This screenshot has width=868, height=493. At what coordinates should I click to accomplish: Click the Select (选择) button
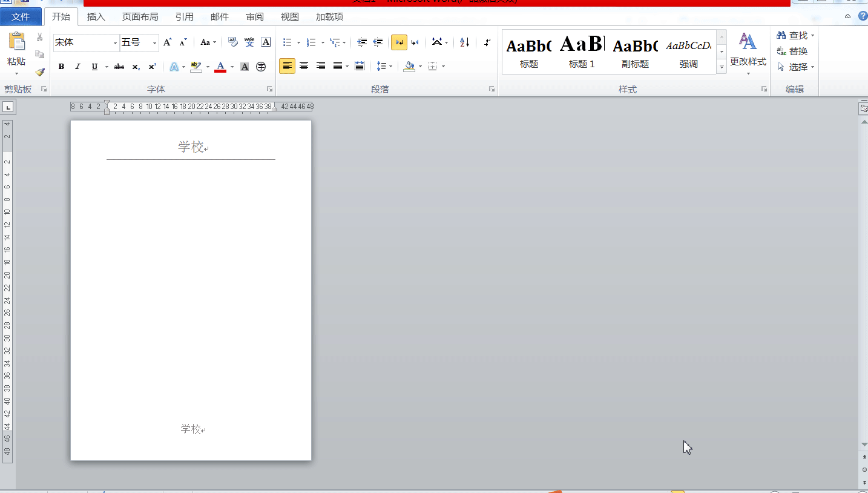[x=796, y=67]
